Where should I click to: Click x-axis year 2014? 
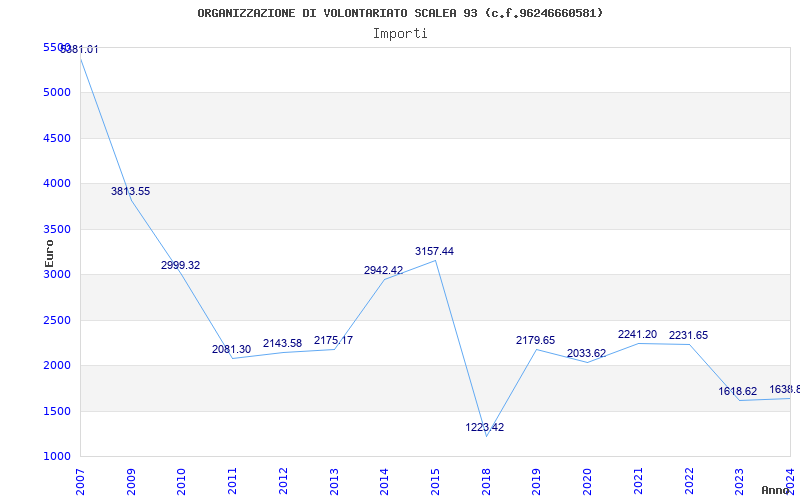385,482
